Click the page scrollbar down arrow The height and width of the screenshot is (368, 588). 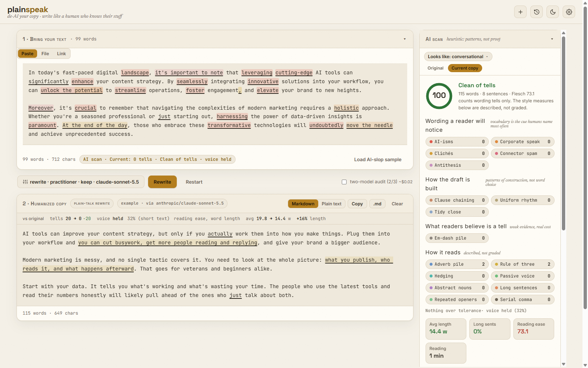585,365
